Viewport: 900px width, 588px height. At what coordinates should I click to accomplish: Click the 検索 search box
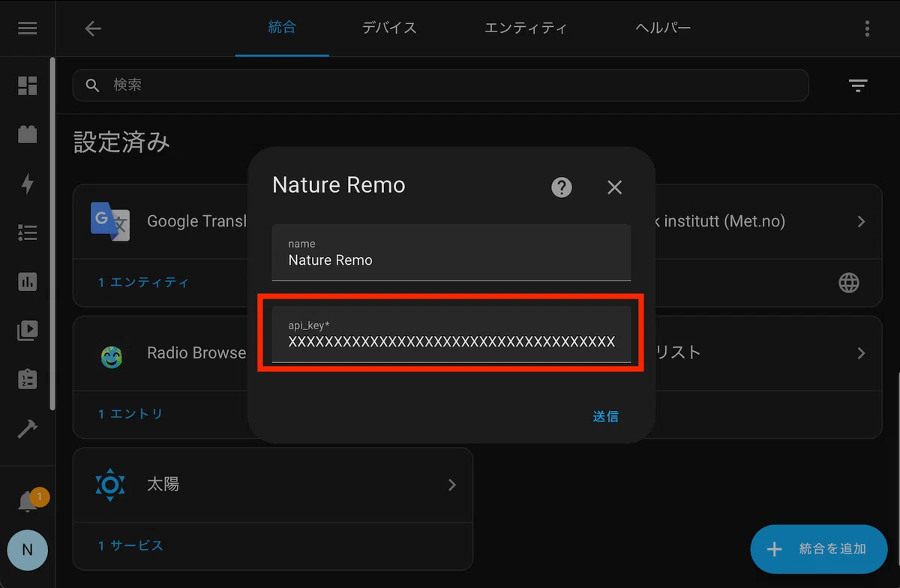click(441, 85)
